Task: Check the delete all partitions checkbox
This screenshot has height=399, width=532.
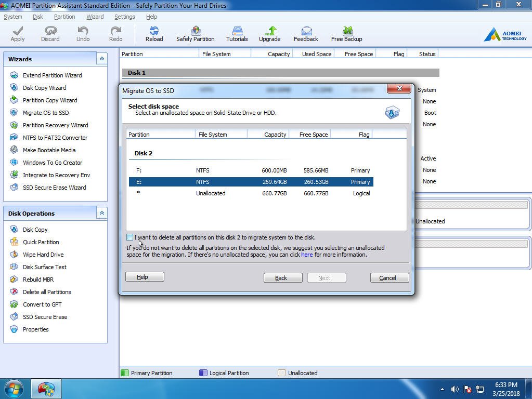Action: [129, 237]
